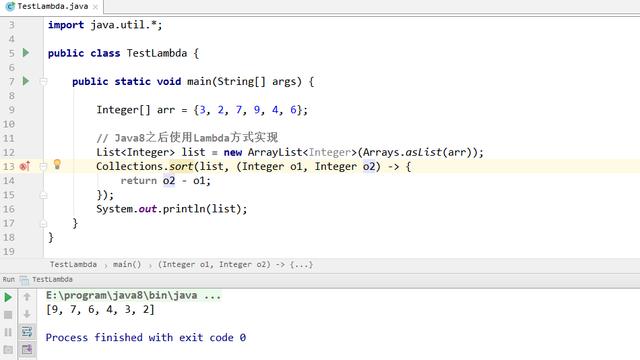Click line number 19 in gutter
Viewport: 640px width, 360px height.
(9, 251)
